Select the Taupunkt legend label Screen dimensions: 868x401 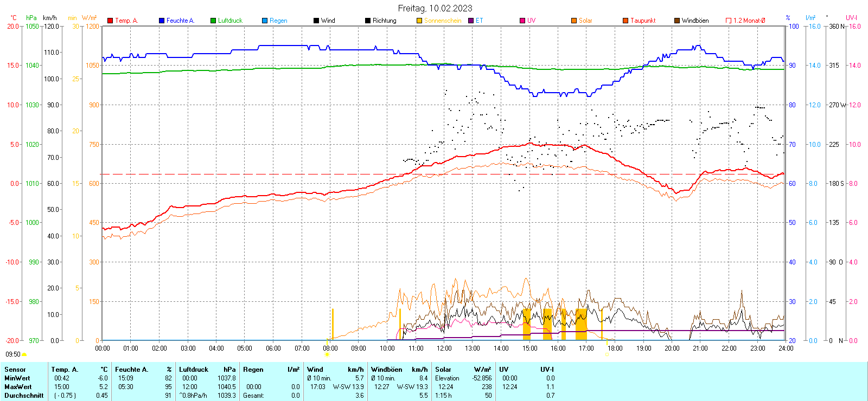[643, 21]
